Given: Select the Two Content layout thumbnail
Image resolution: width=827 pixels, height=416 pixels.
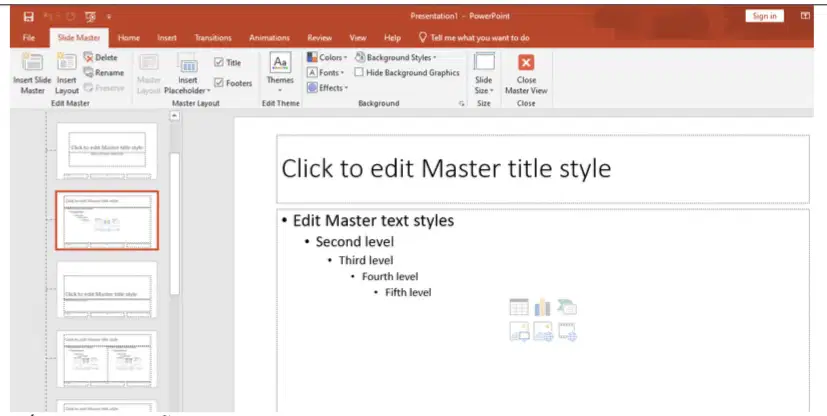Looking at the screenshot, I should click(107, 359).
